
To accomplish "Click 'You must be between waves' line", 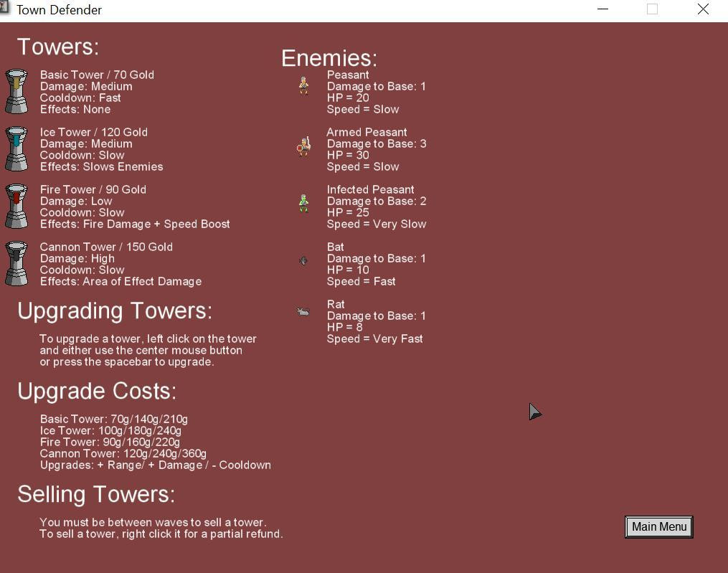I will pyautogui.click(x=153, y=522).
